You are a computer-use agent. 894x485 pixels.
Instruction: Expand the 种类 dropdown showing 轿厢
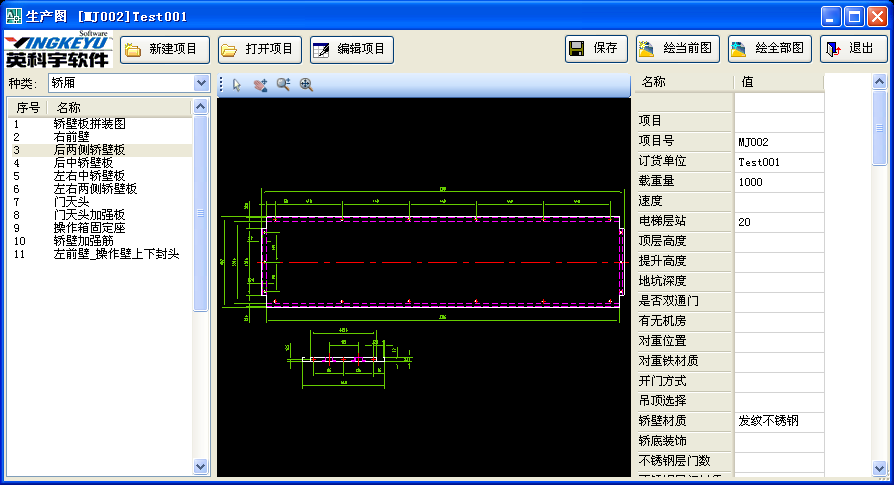[x=201, y=83]
